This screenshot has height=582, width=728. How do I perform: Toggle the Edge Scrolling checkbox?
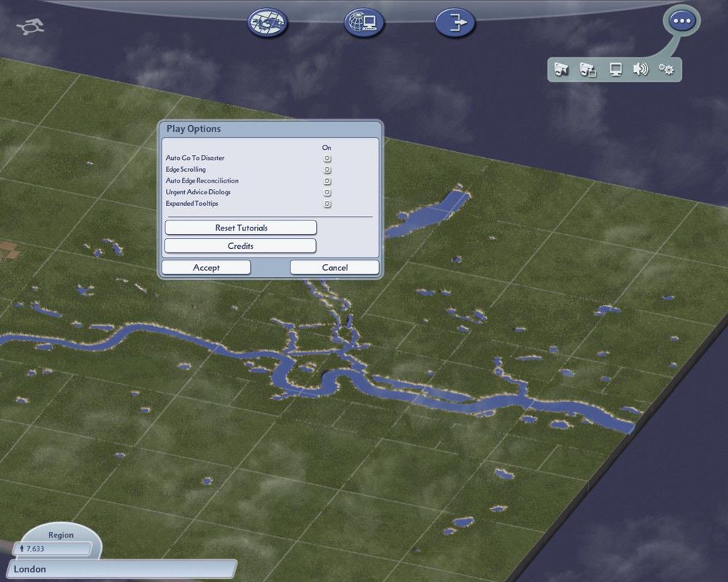click(328, 170)
